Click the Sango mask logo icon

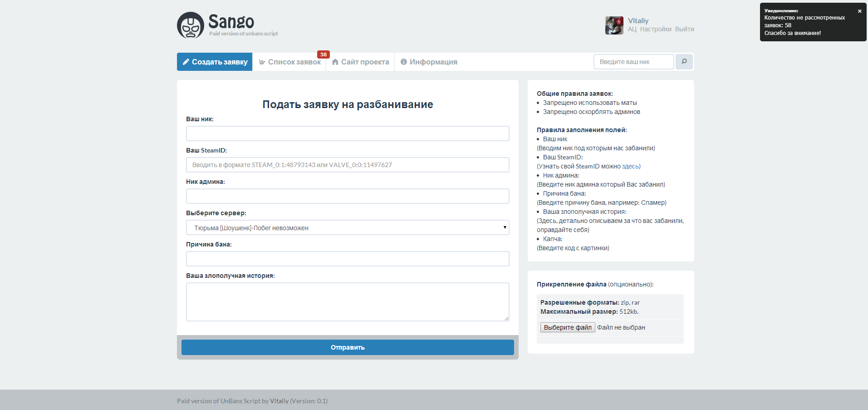click(191, 25)
